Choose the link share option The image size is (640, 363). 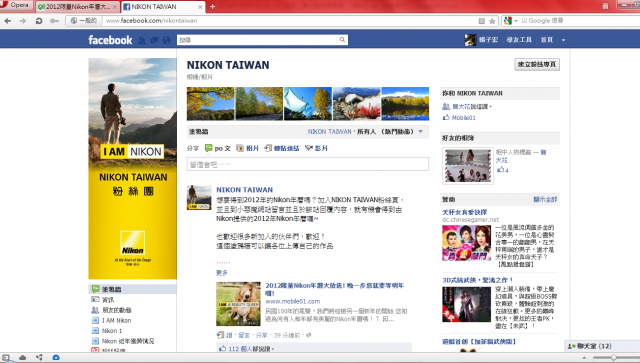point(282,148)
